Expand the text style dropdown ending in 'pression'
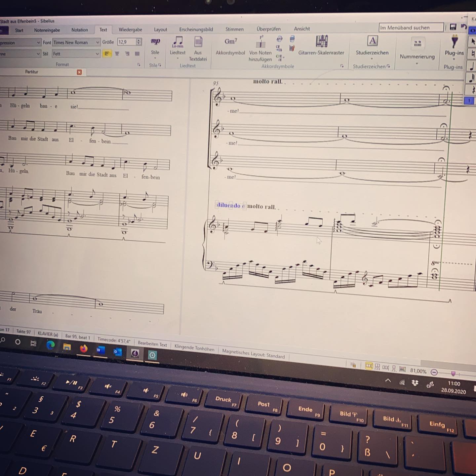 click(x=20, y=43)
